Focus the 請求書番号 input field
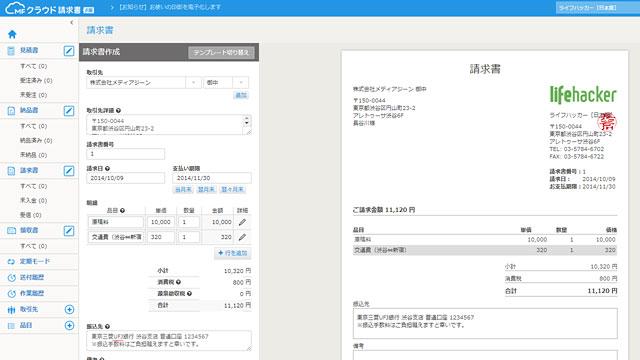 point(126,154)
